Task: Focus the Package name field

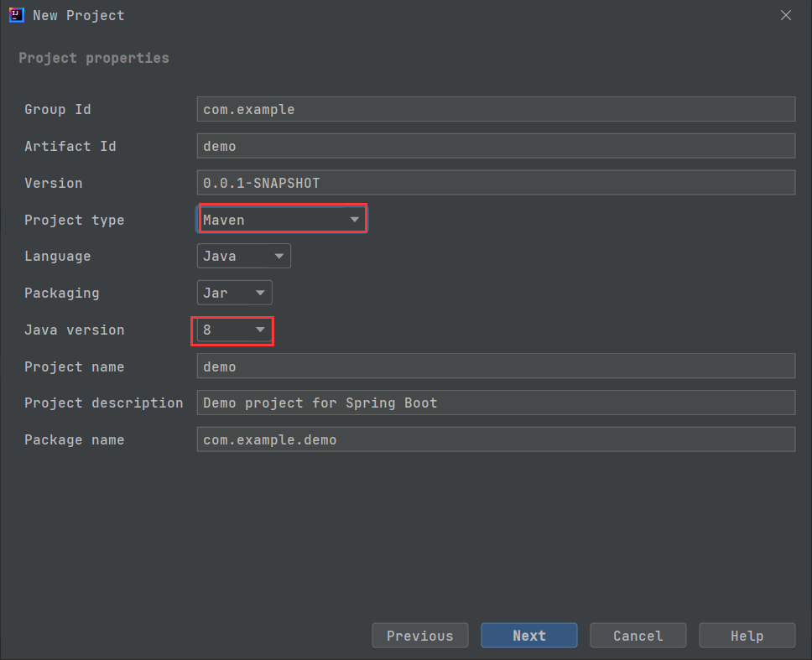Action: [x=495, y=439]
